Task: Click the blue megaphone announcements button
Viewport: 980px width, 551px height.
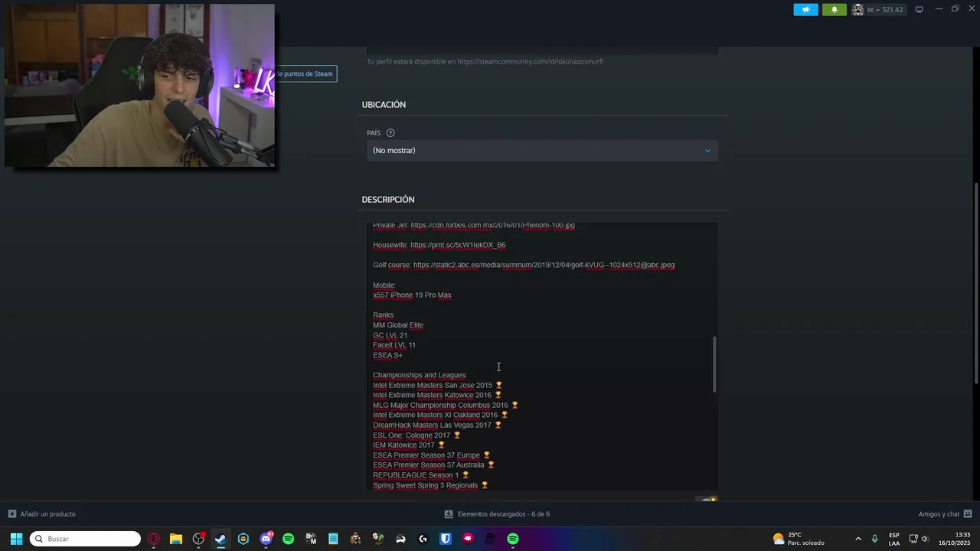Action: click(x=805, y=10)
